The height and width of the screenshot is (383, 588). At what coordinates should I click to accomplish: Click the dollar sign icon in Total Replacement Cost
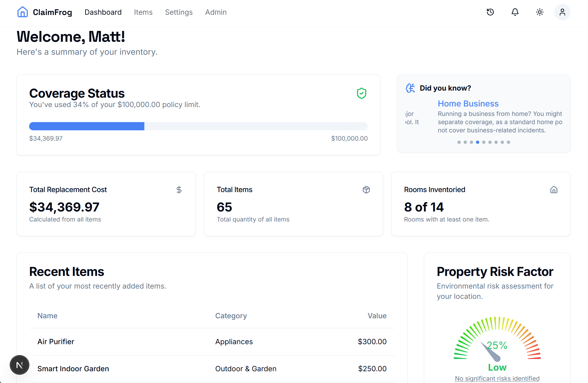pyautogui.click(x=179, y=190)
